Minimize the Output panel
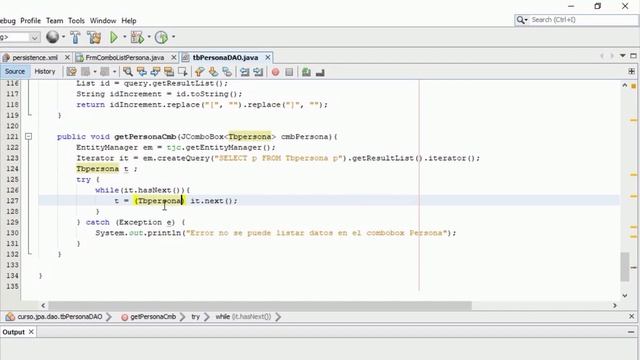This screenshot has width=640, height=360. (x=631, y=332)
